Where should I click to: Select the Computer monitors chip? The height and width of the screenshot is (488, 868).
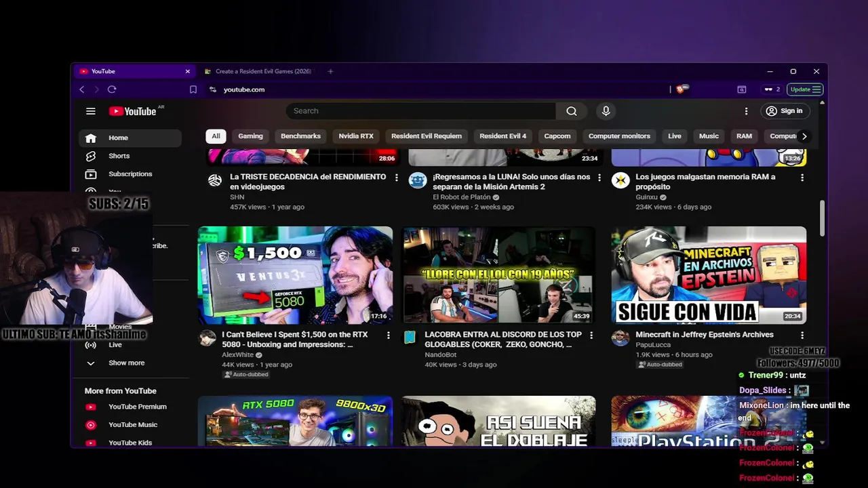point(619,136)
